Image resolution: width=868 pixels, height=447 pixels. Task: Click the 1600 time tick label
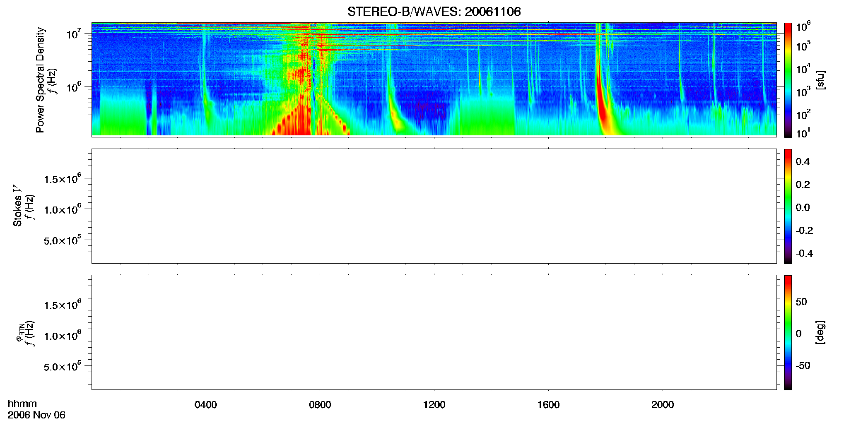(548, 405)
